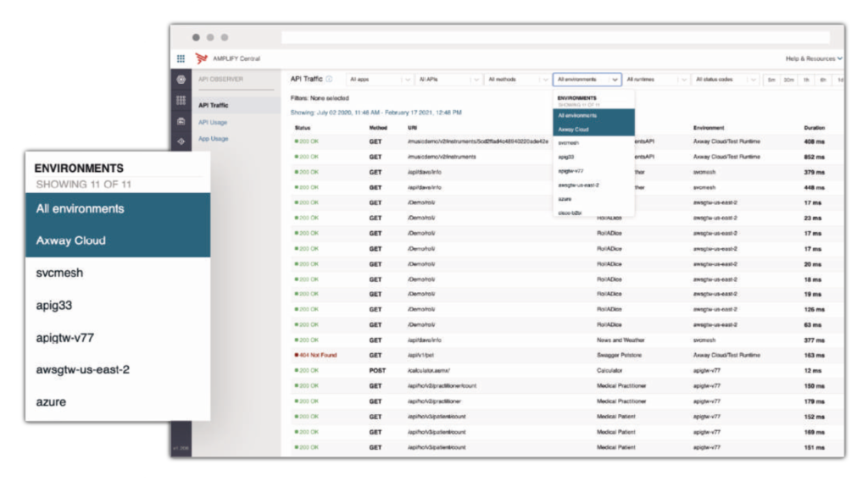
Task: Click the 448 ms duration value
Action: pyautogui.click(x=815, y=187)
